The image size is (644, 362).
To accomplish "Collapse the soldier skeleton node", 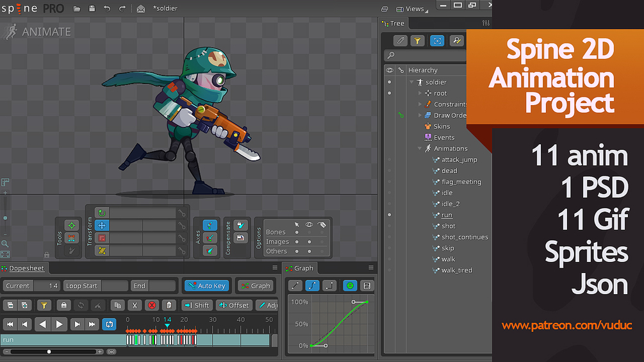I will 411,82.
